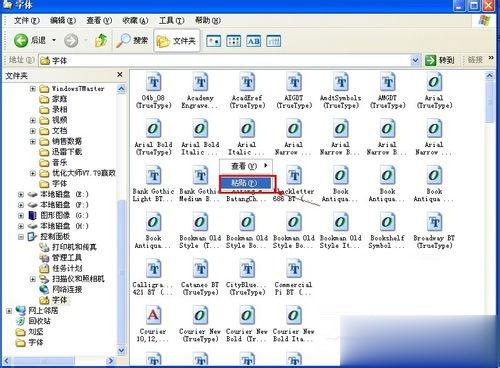Open the 工具(T) menu
This screenshot has height=368, width=500.
171,20
